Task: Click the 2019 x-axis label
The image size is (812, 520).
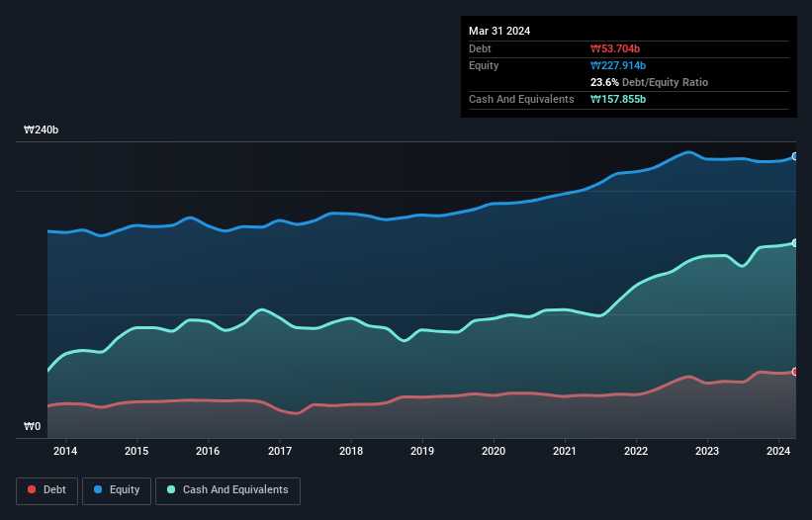Action: coord(422,451)
